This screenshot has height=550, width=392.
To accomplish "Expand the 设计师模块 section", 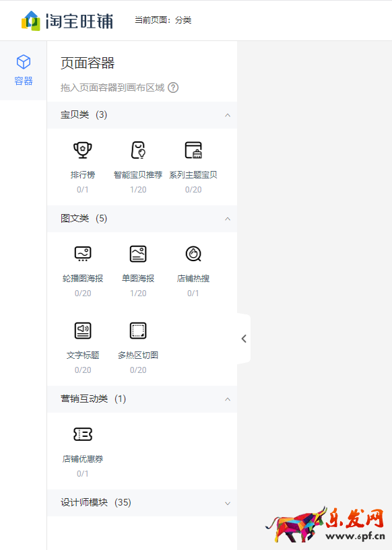I will 142,503.
